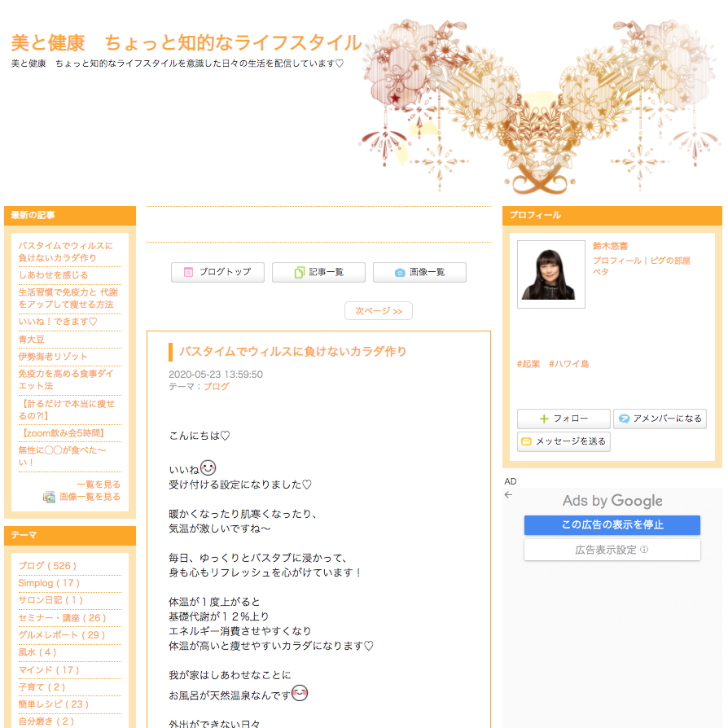Viewport: 728px width, 728px height.
Task: Click the green plus follow icon
Action: click(x=544, y=419)
